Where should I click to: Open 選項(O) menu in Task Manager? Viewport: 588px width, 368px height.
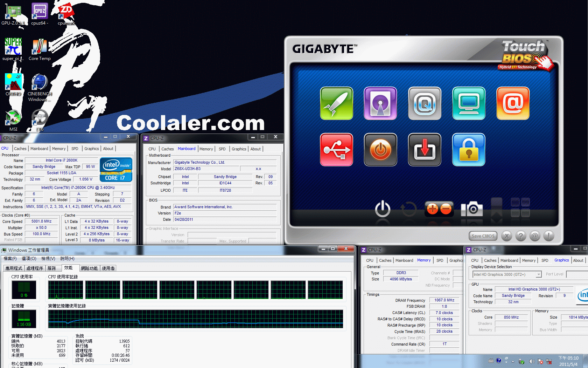pos(29,259)
